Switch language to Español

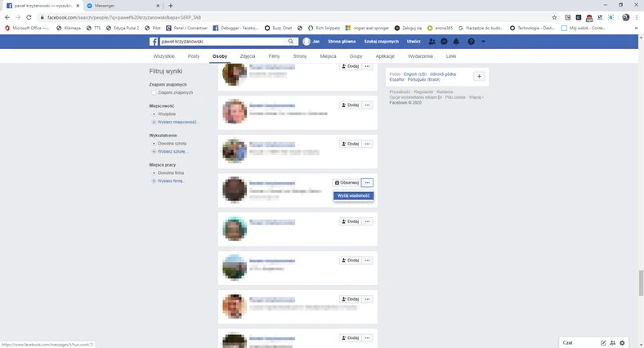coord(396,79)
